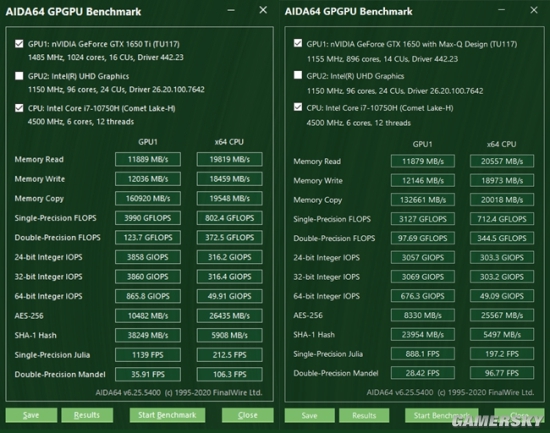
Task: Click Close button in left window
Action: coord(248,415)
